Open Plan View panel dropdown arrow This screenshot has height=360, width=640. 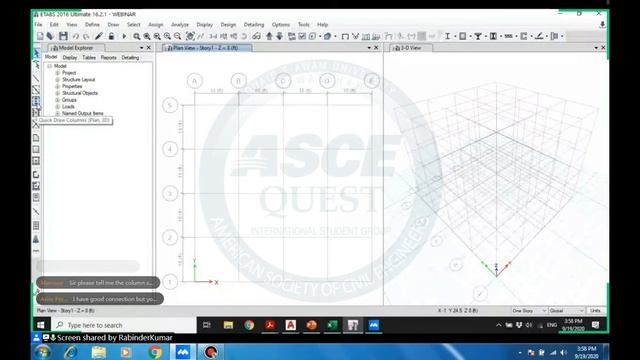(369, 48)
